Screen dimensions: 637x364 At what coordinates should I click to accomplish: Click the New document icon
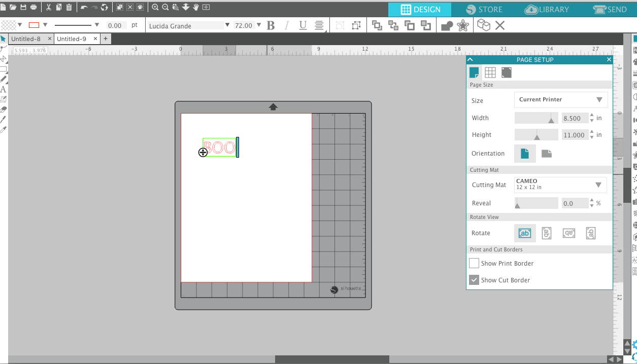point(3,7)
